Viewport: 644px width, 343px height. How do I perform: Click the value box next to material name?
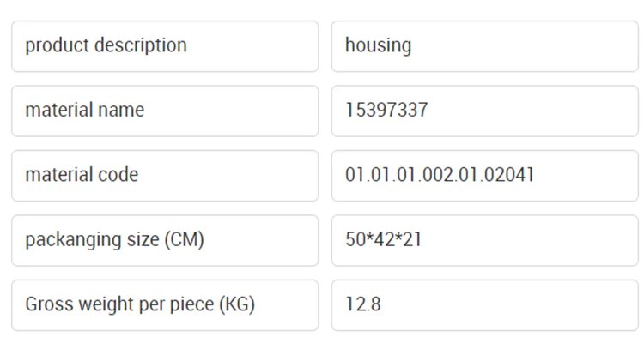(x=484, y=111)
